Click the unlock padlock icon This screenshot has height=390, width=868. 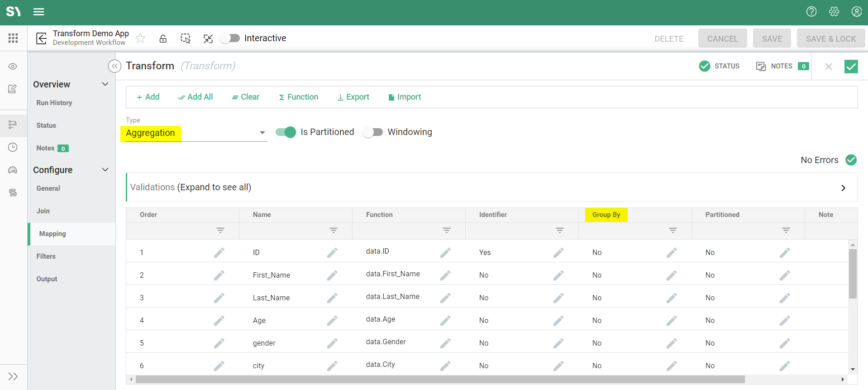pos(163,39)
